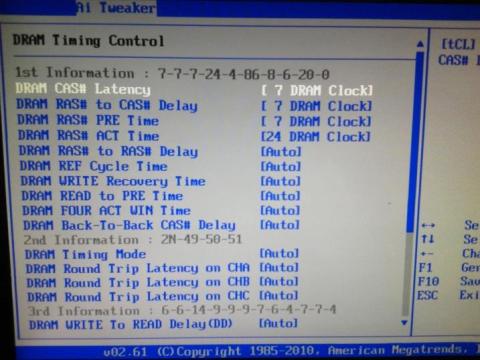This screenshot has width=480, height=360.
Task: Open Auto value for WRITE To READ Delay(DD)
Action: point(278,323)
